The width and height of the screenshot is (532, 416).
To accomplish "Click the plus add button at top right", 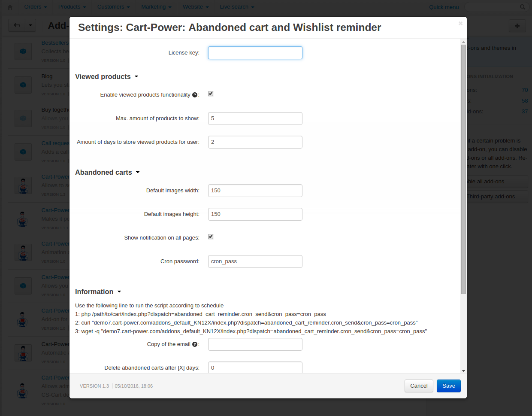I will coord(517,26).
